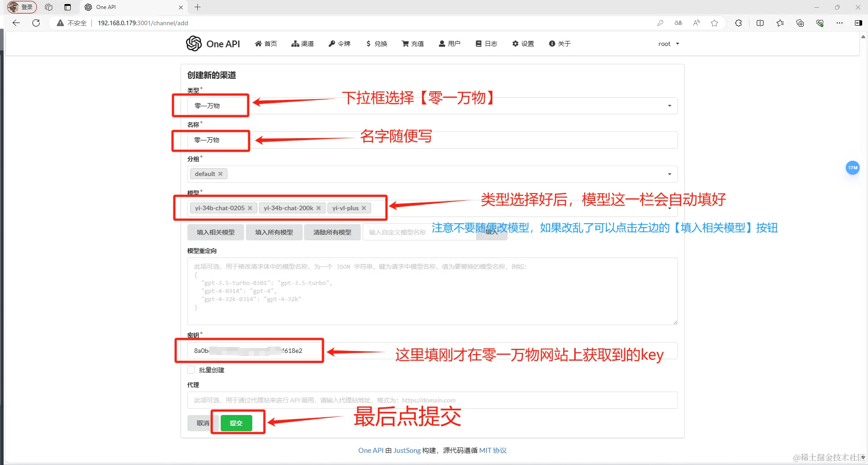Toggle the browser sidebar icon
Viewport: 868px width, 465px height.
859,23
